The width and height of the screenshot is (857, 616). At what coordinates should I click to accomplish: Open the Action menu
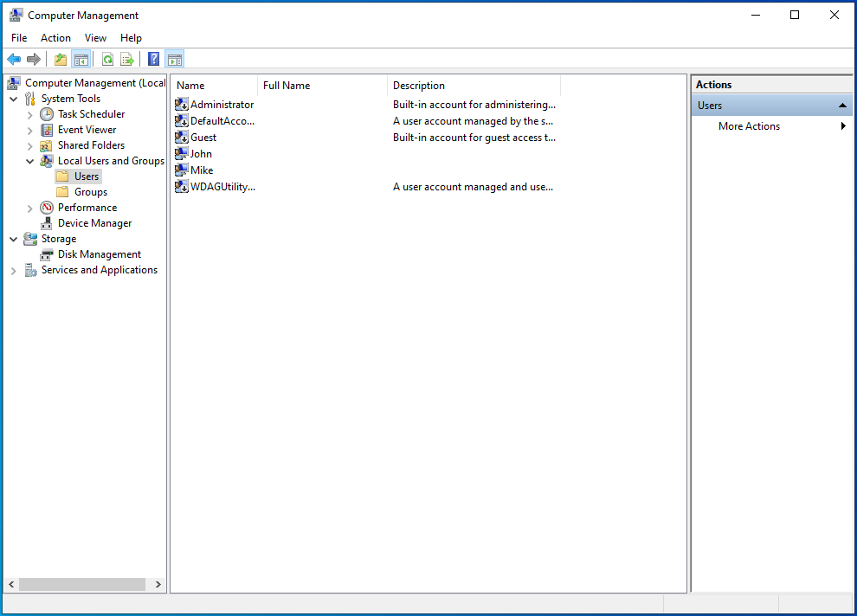[x=55, y=38]
